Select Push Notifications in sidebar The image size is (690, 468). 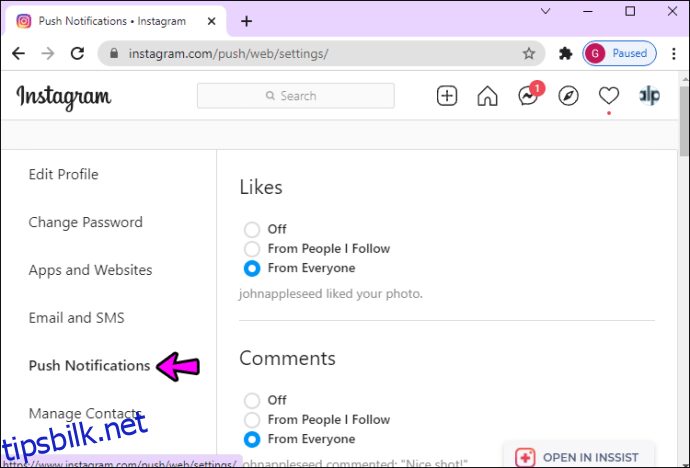[89, 366]
